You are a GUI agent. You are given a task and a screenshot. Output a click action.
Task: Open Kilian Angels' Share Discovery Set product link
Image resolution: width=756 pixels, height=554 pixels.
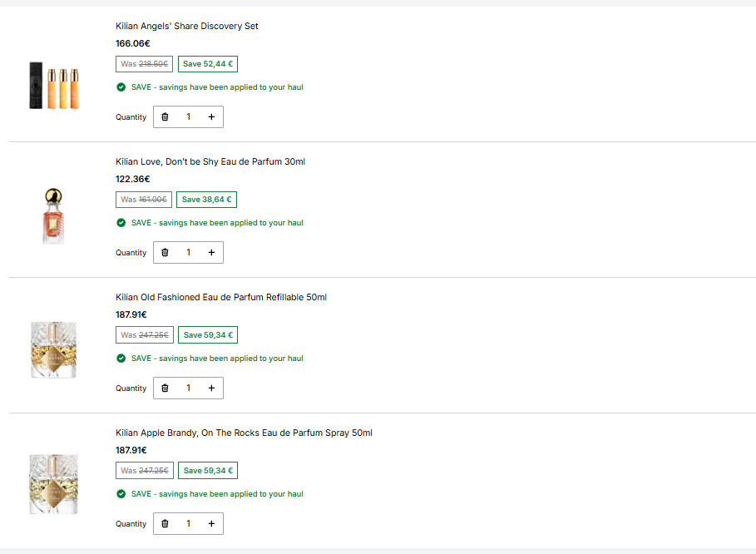186,26
